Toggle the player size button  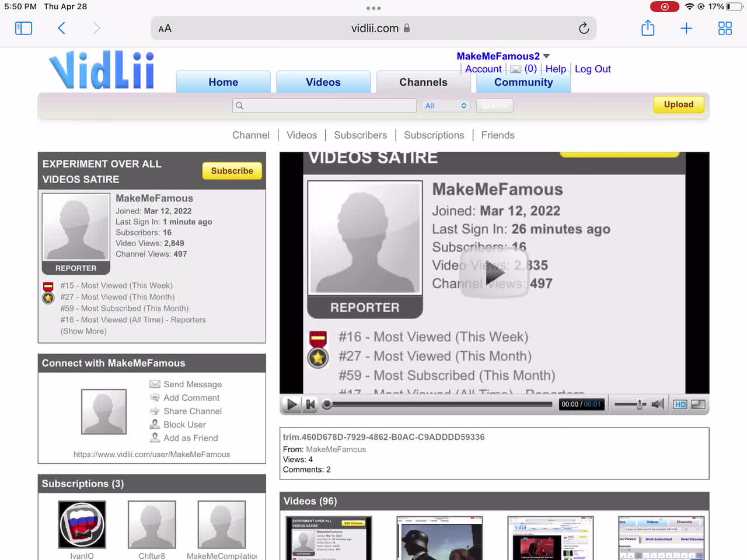pyautogui.click(x=699, y=404)
